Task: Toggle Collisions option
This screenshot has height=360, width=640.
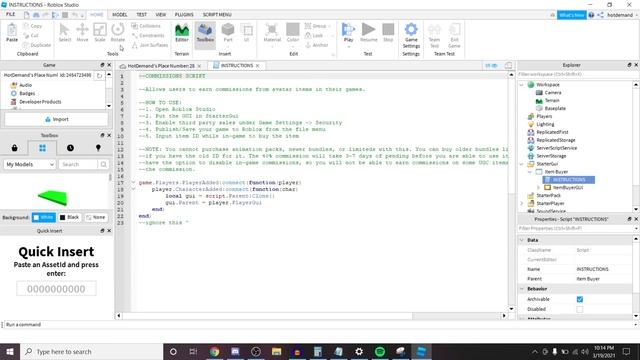Action: tap(146, 26)
